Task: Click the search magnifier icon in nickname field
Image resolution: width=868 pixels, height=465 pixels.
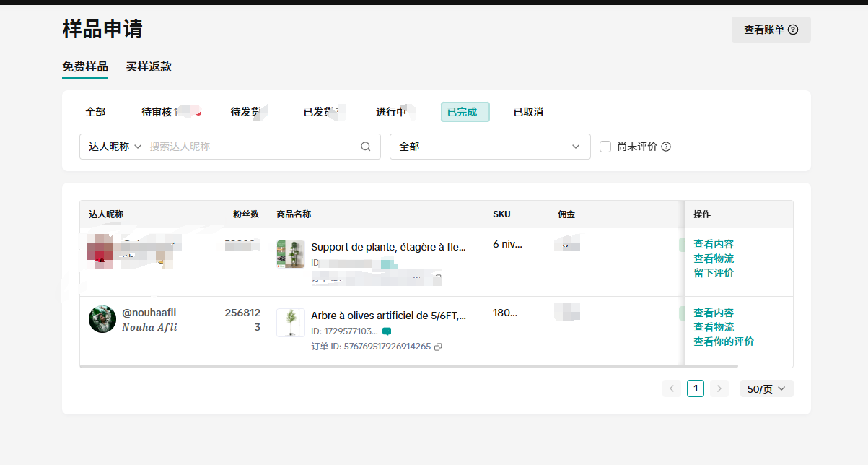Action: tap(366, 147)
